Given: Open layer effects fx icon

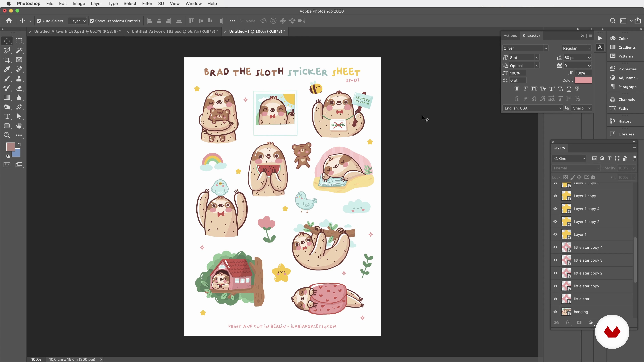Looking at the screenshot, I should click(568, 322).
